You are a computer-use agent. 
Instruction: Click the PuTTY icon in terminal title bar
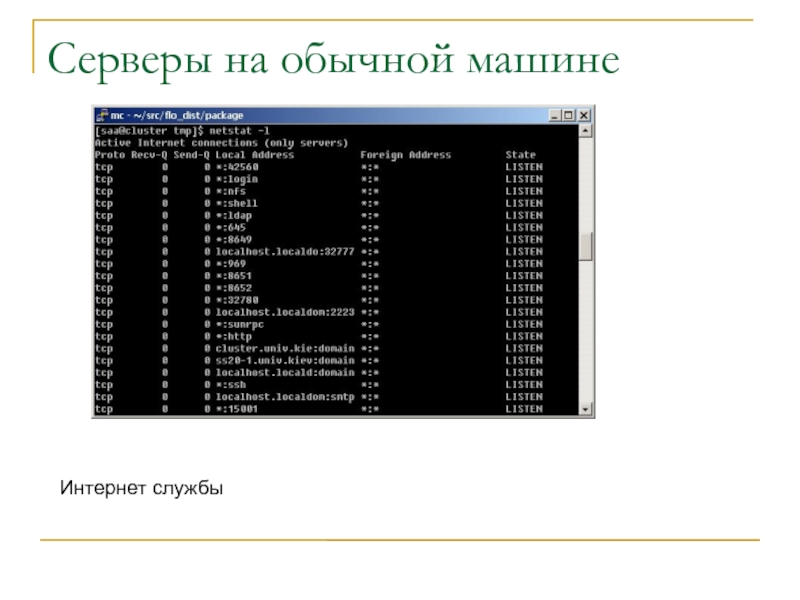pyautogui.click(x=101, y=115)
